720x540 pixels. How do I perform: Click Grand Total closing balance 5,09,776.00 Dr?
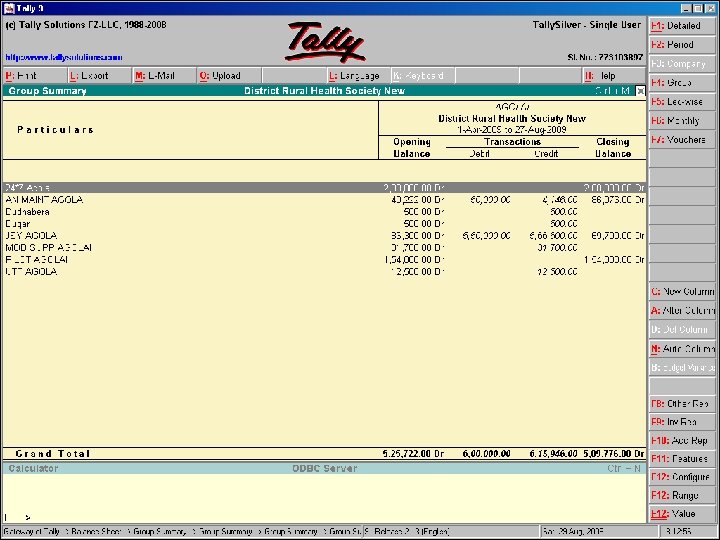(614, 454)
